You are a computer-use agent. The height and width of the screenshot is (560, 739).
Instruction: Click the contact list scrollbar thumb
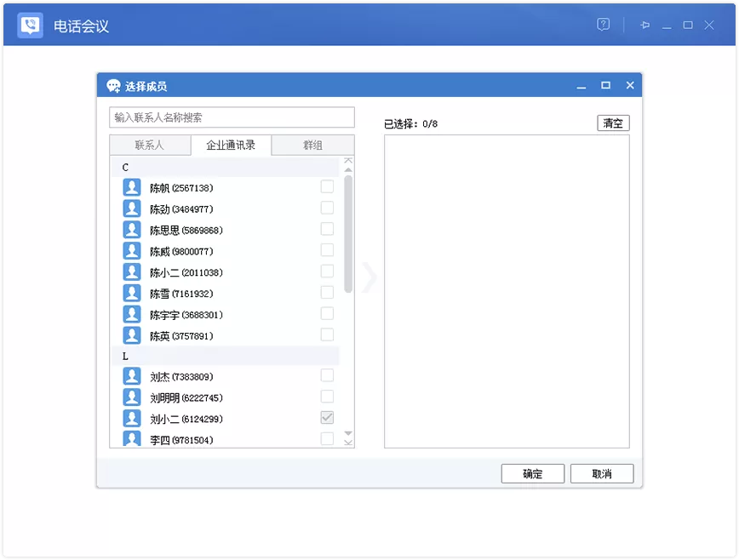[348, 234]
